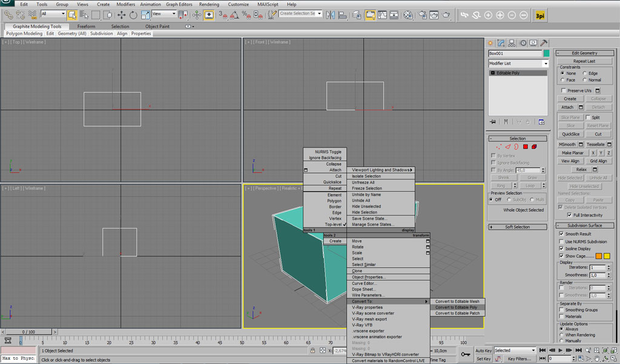Image resolution: width=620 pixels, height=364 pixels.
Task: Click Object Properties in the quad menu
Action: pyautogui.click(x=388, y=277)
